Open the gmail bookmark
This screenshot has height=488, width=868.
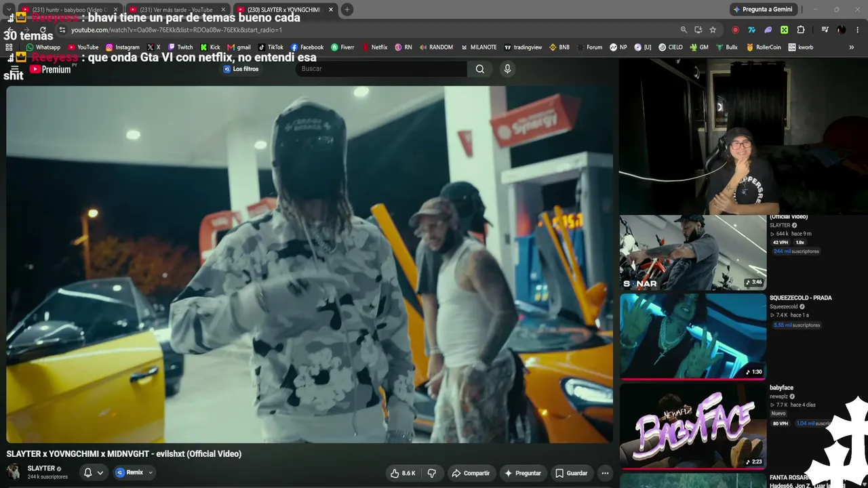click(239, 47)
